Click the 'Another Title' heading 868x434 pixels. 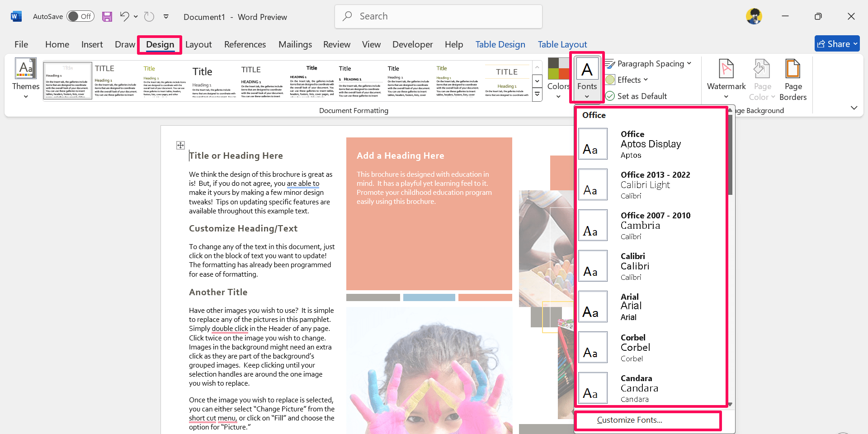(x=218, y=292)
